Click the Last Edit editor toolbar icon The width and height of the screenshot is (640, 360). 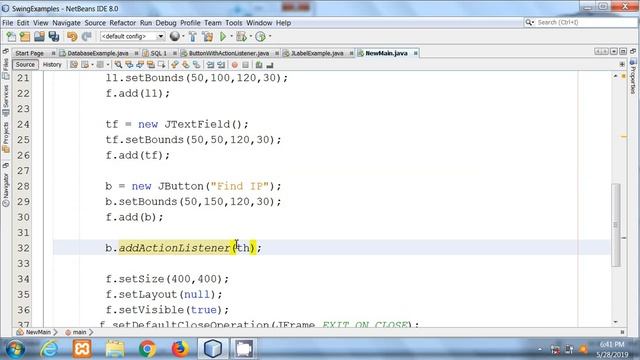coord(73,64)
